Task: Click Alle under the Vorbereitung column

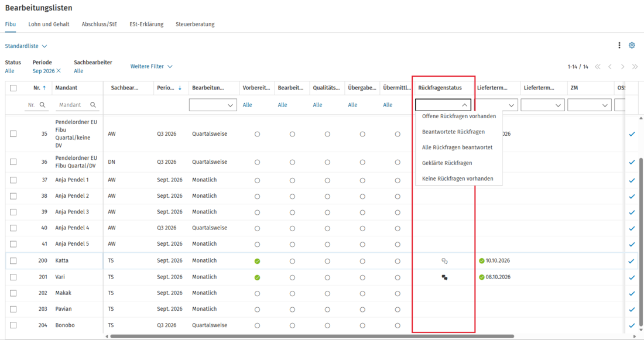Action: point(247,105)
